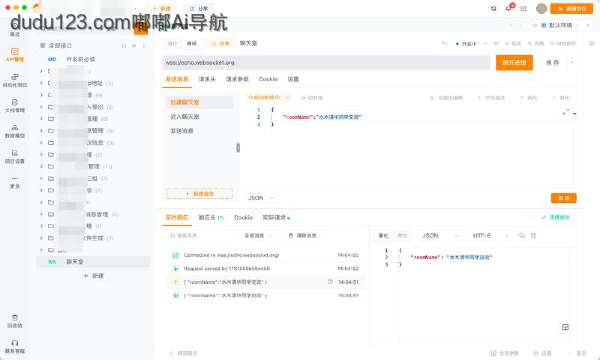Click 新建 in the top tab bar
Screen dimensions: 600x360
[x=162, y=8]
